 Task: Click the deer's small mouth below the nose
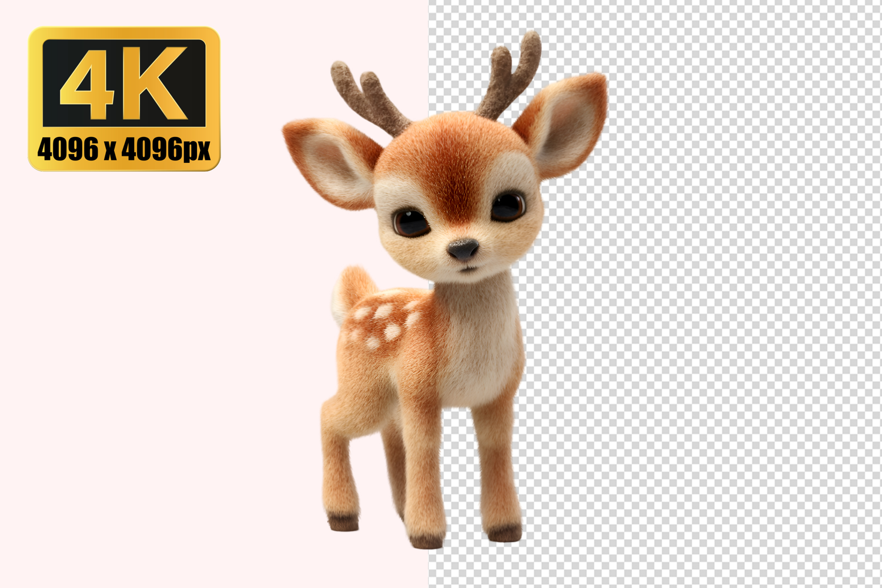tap(467, 269)
